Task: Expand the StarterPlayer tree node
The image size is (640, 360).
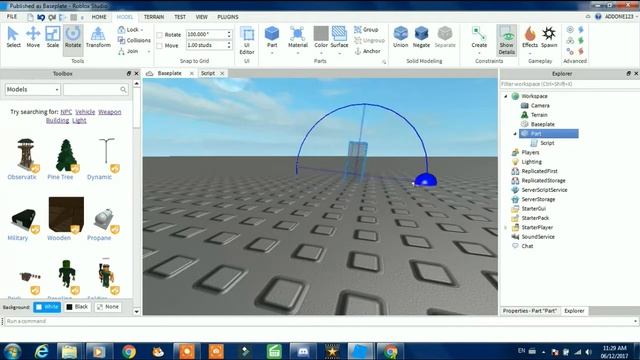Action: coord(506,228)
